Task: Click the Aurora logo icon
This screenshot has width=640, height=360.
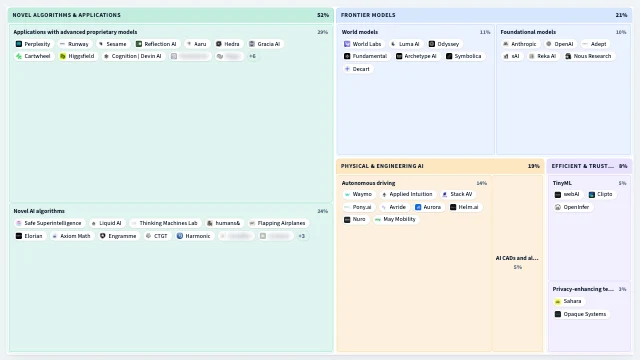Action: (x=418, y=207)
